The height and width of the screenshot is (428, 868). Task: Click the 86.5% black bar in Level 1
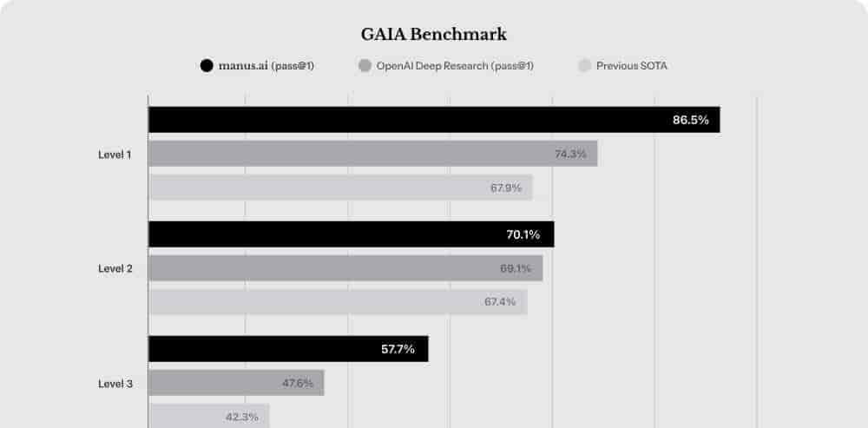(x=434, y=120)
